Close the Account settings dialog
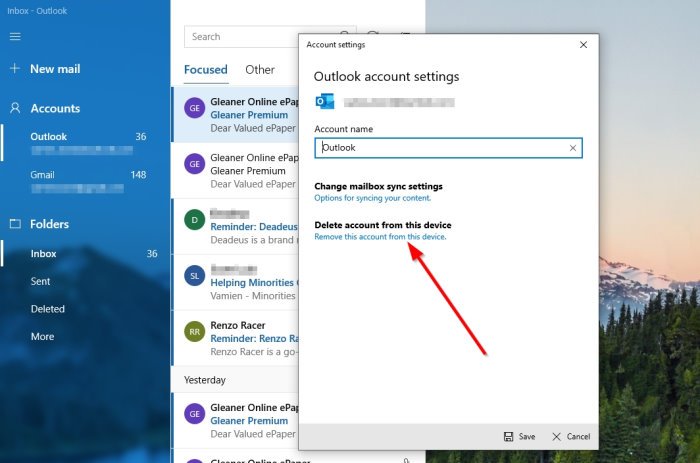700x463 pixels. (x=583, y=45)
